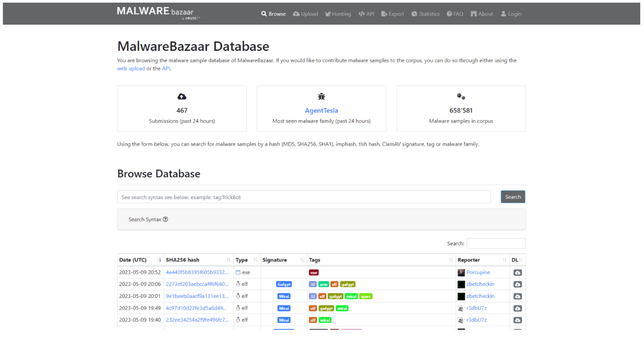The height and width of the screenshot is (344, 644).
Task: Sort table by Reporter column
Action: pyautogui.click(x=482, y=260)
